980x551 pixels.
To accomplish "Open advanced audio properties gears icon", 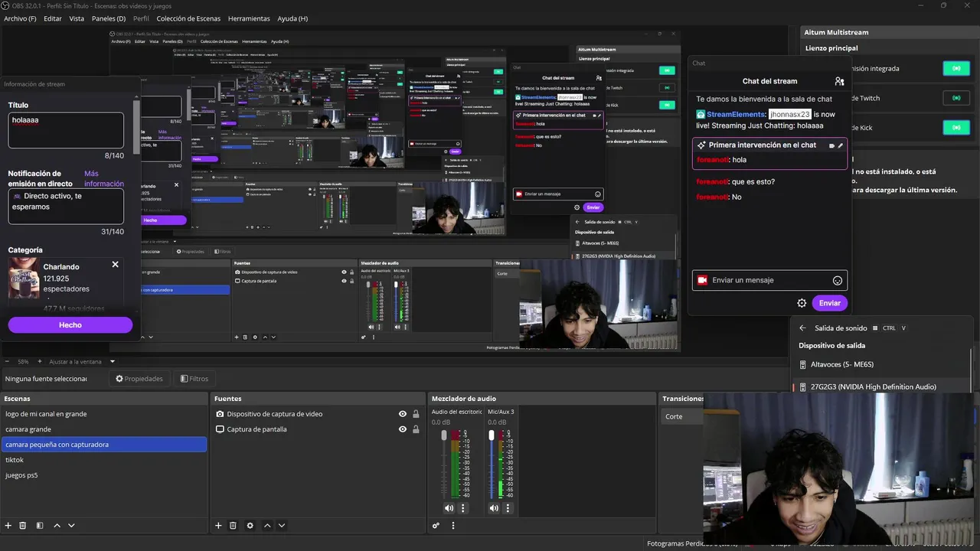I will pos(436,526).
